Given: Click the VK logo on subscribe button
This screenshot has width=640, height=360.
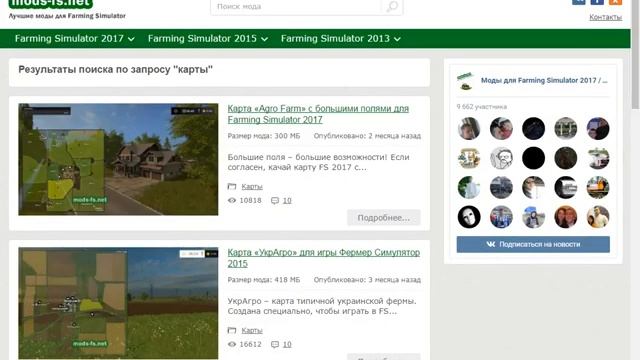Looking at the screenshot, I should [491, 244].
